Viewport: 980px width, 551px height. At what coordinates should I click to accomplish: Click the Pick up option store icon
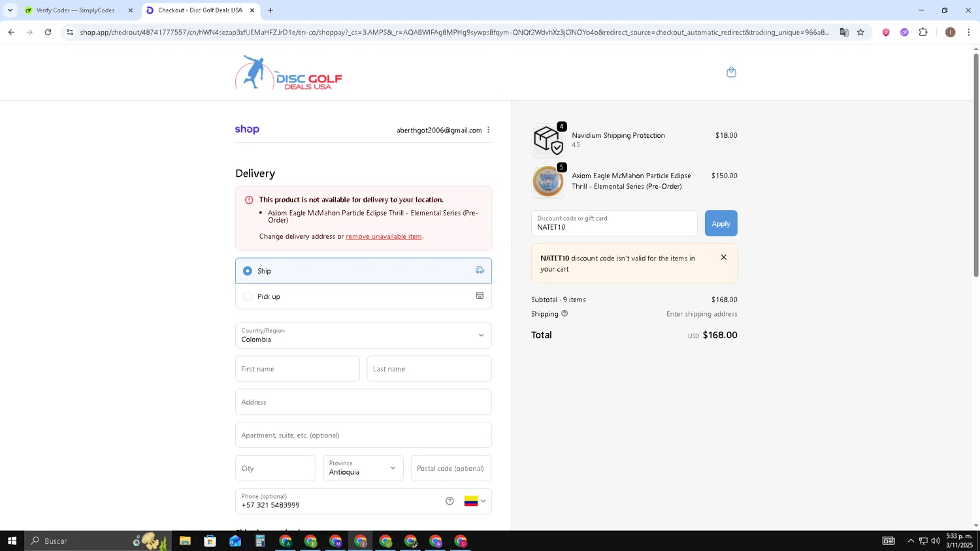click(x=480, y=296)
